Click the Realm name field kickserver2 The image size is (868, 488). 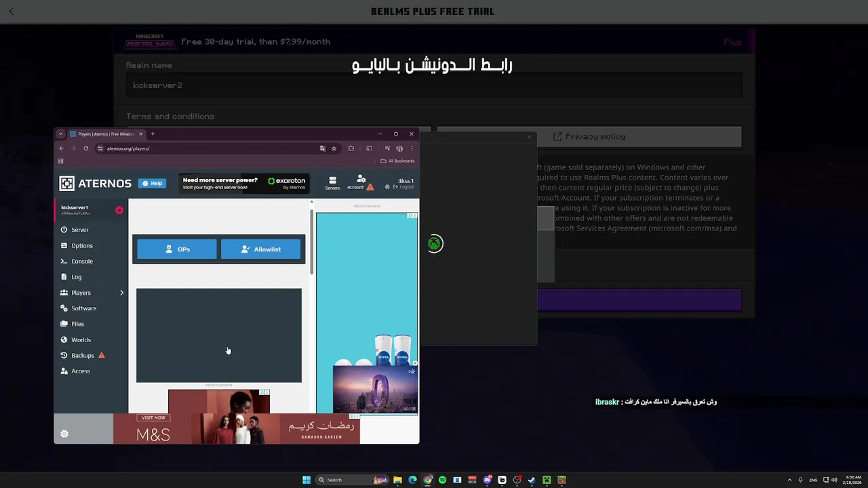pos(434,85)
